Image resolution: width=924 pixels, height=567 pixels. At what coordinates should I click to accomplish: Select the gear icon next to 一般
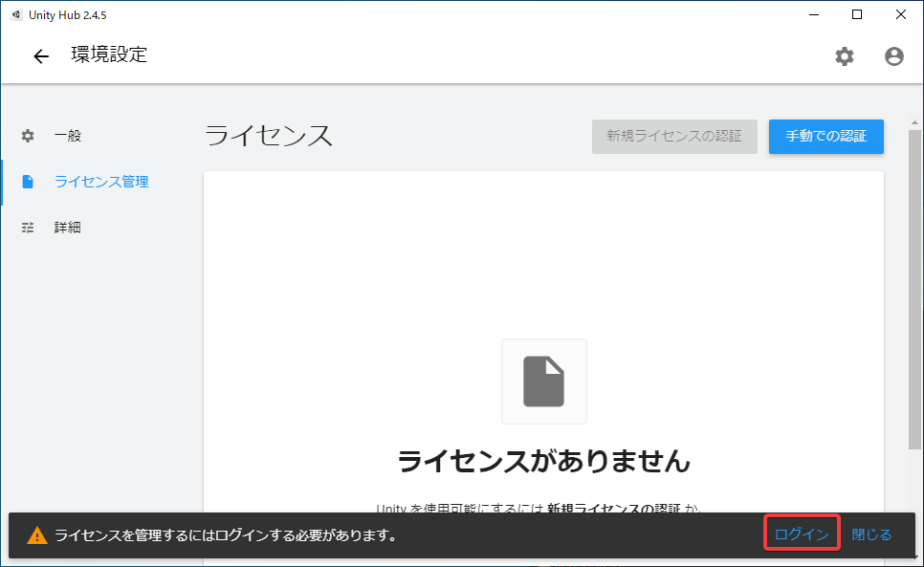click(x=27, y=136)
